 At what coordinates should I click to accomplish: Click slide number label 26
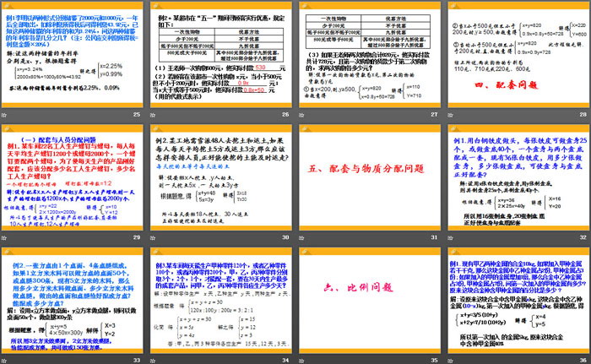285,114
